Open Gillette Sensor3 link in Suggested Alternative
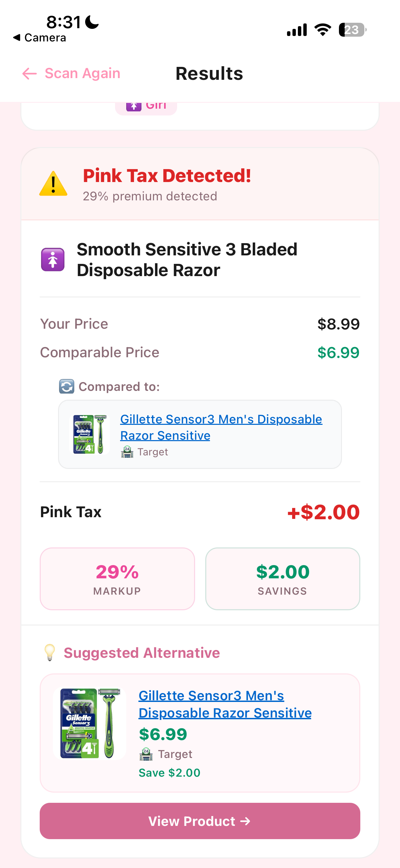The width and height of the screenshot is (400, 868). coord(225,704)
